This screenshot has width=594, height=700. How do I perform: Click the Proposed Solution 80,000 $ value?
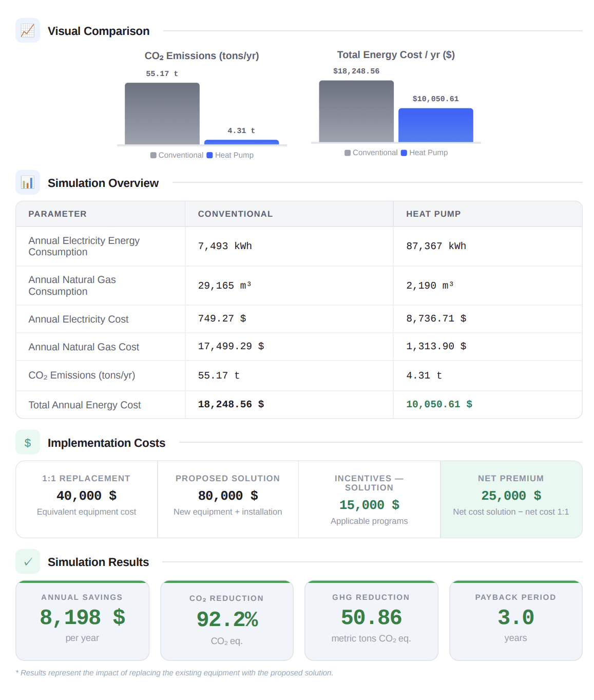[x=228, y=496]
